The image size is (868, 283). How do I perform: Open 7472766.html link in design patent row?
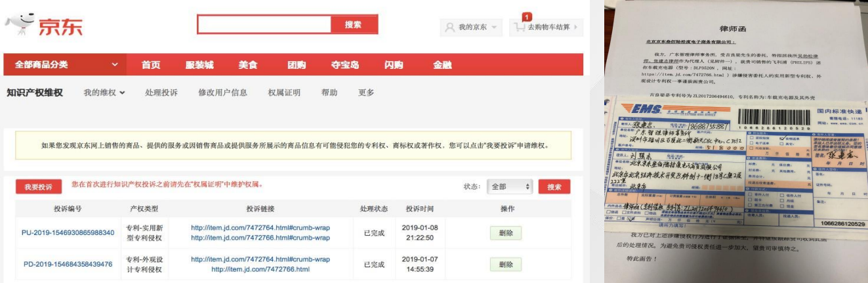(x=260, y=269)
